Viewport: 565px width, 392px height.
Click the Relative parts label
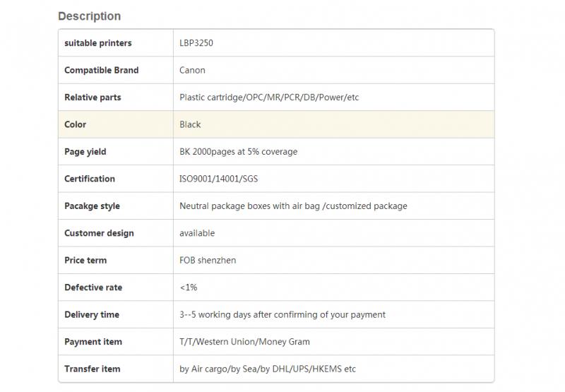pos(93,97)
